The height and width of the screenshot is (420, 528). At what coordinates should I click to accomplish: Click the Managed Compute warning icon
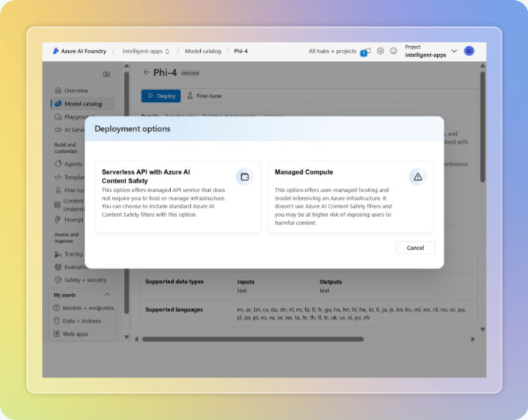(x=417, y=177)
